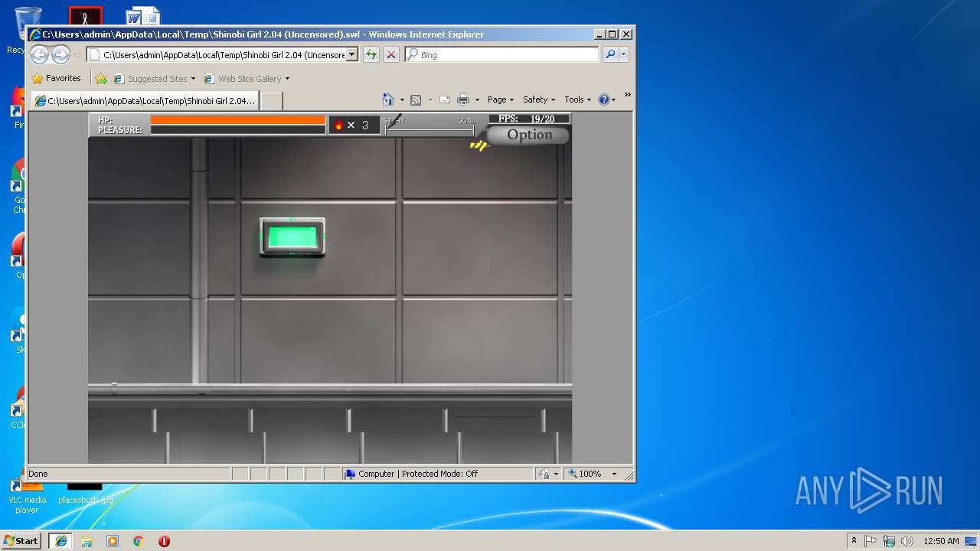This screenshot has width=980, height=551.
Task: Expand the Print dropdown arrow
Action: 477,99
